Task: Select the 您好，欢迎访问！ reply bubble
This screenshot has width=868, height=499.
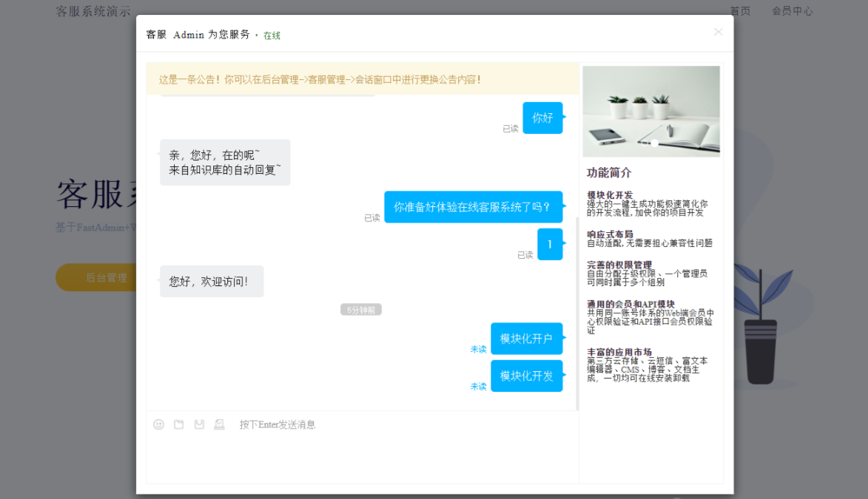Action: [x=211, y=282]
